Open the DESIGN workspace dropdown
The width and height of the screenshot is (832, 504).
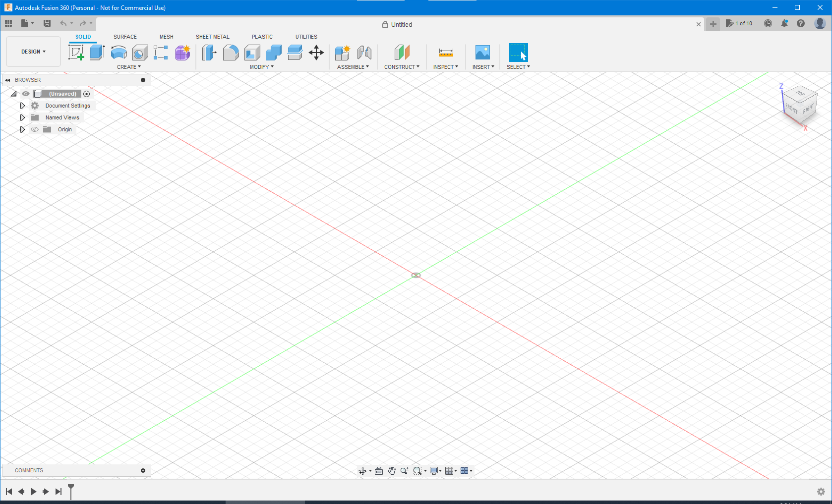(33, 52)
